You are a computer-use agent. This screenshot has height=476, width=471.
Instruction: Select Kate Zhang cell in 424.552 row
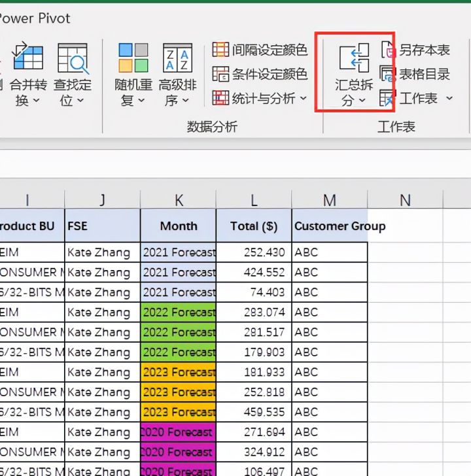pos(102,272)
